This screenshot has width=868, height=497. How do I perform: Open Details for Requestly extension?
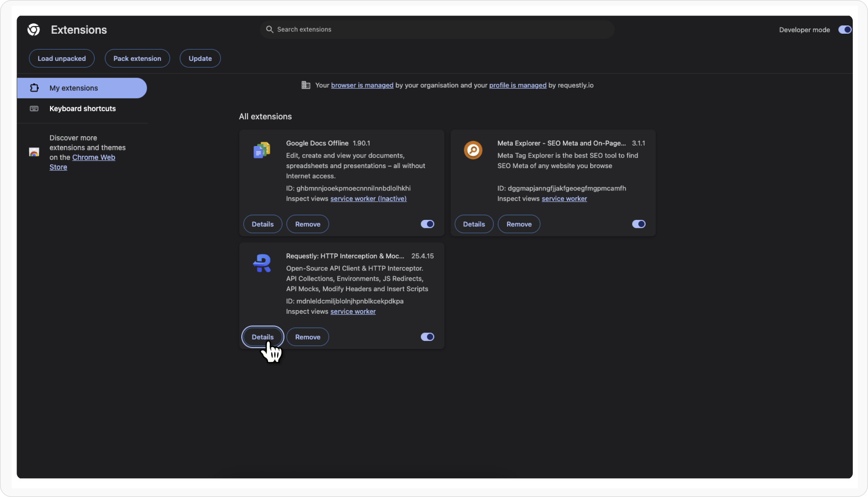click(262, 337)
